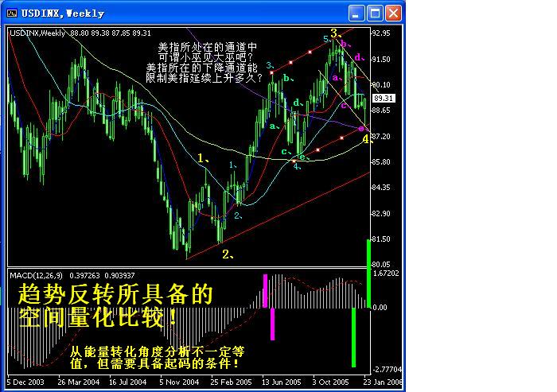
Task: Click the -2.77704 MACD scale value
Action: (x=387, y=369)
